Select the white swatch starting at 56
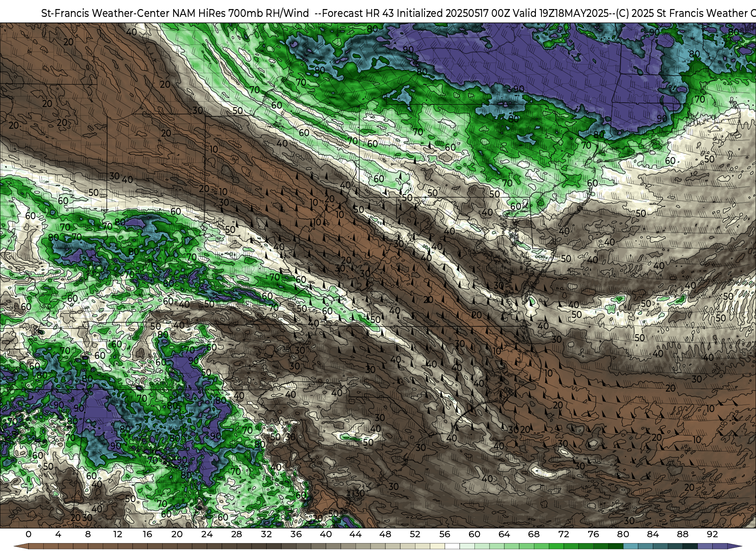This screenshot has height=551, width=756. (452, 546)
